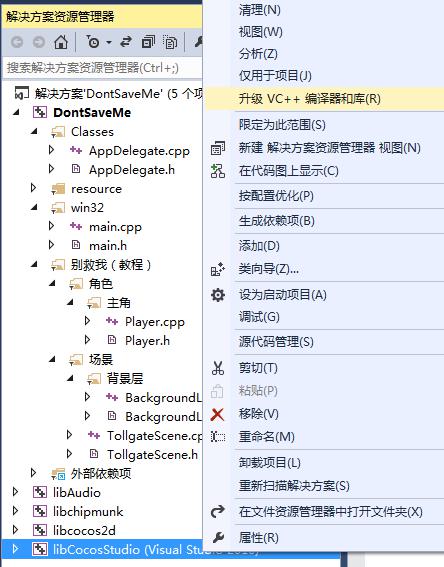Image resolution: width=444 pixels, height=567 pixels.
Task: Click the collapse all icon in toolbar
Action: [148, 42]
